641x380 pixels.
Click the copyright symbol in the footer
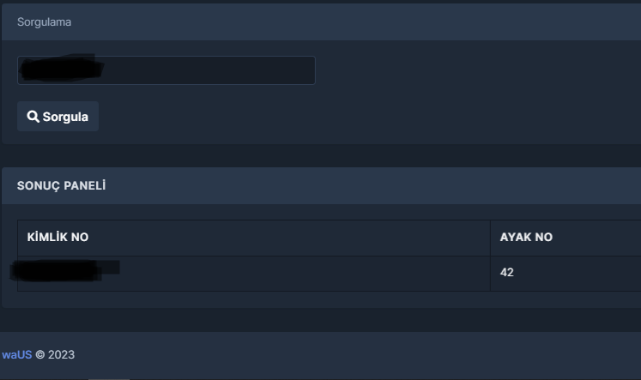click(x=40, y=355)
